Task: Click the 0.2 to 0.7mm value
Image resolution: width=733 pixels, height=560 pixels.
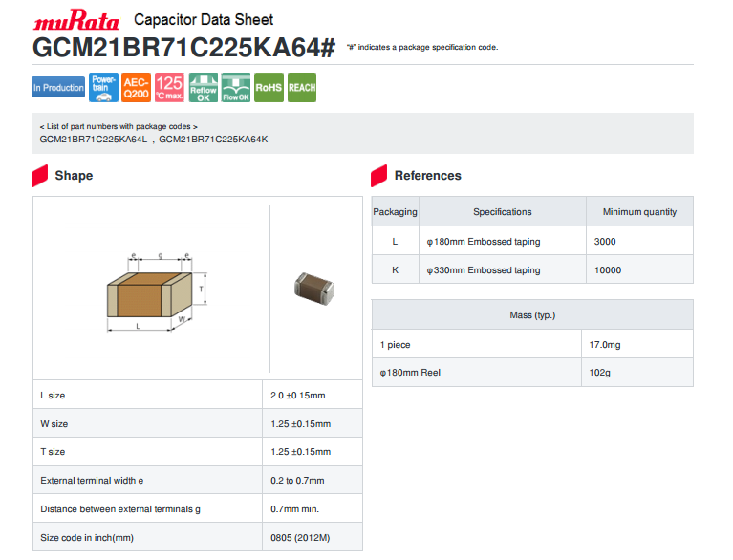Action: tap(297, 481)
